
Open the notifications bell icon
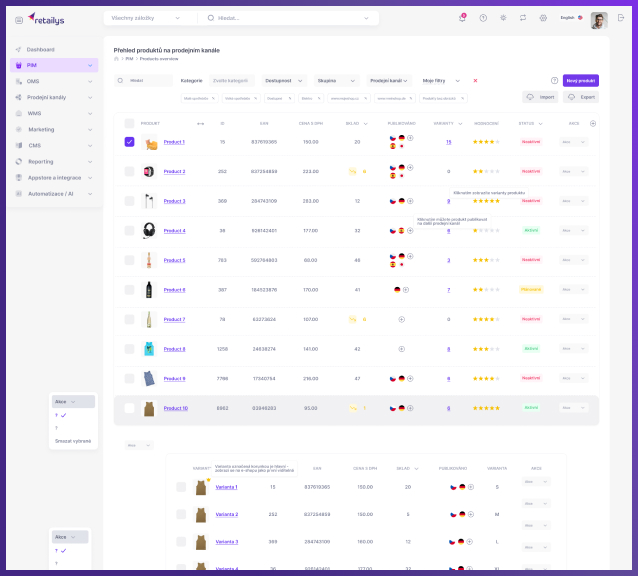tap(462, 18)
